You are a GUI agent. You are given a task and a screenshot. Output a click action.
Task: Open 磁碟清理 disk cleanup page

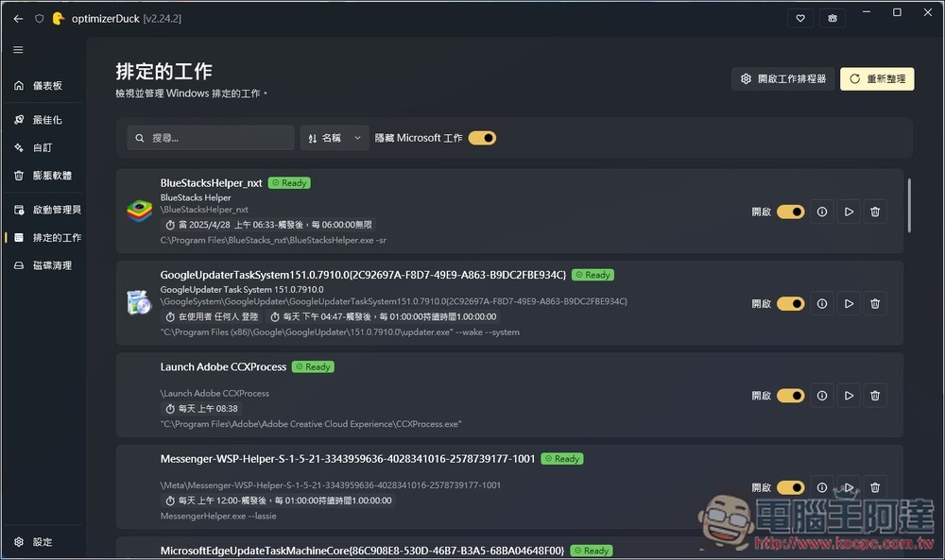point(43,265)
